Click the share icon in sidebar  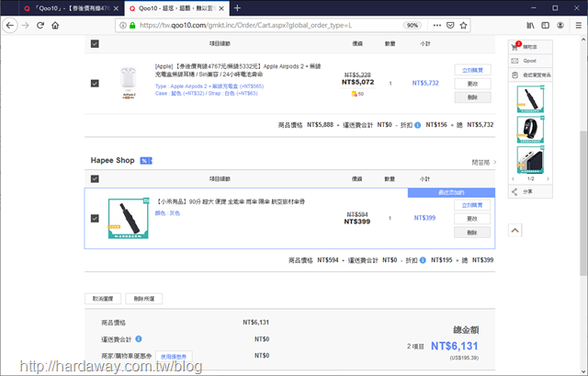point(514,192)
